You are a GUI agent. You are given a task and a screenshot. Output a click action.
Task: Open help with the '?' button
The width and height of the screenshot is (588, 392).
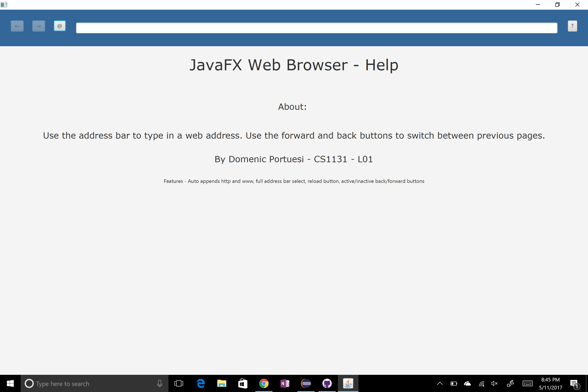(x=572, y=26)
